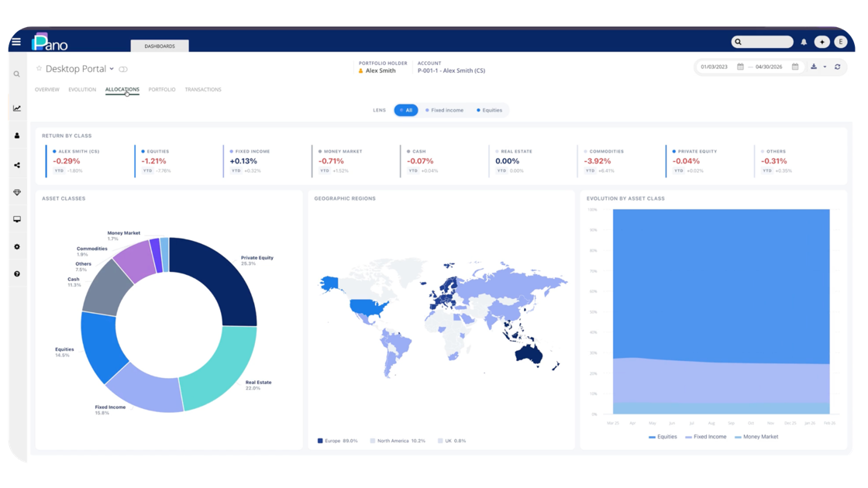Image resolution: width=868 pixels, height=488 pixels.
Task: Click the Others 7.5% label
Action: coord(83,266)
